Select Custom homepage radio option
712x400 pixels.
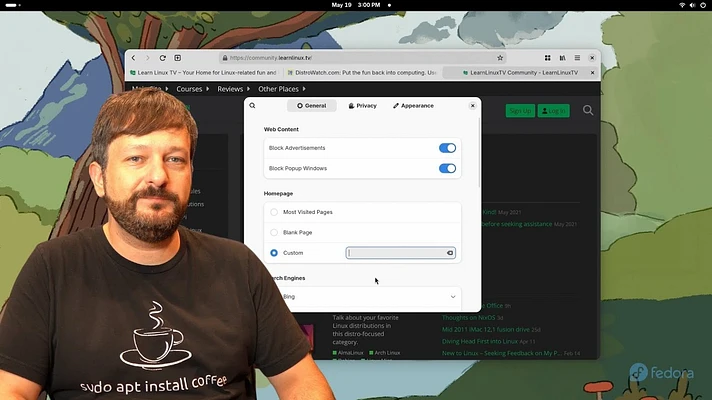click(x=274, y=253)
